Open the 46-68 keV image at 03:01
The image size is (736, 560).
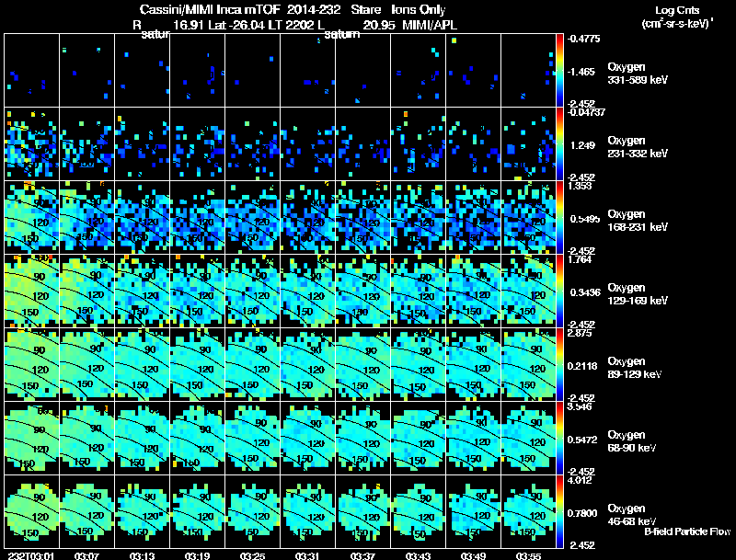pyautogui.click(x=31, y=511)
